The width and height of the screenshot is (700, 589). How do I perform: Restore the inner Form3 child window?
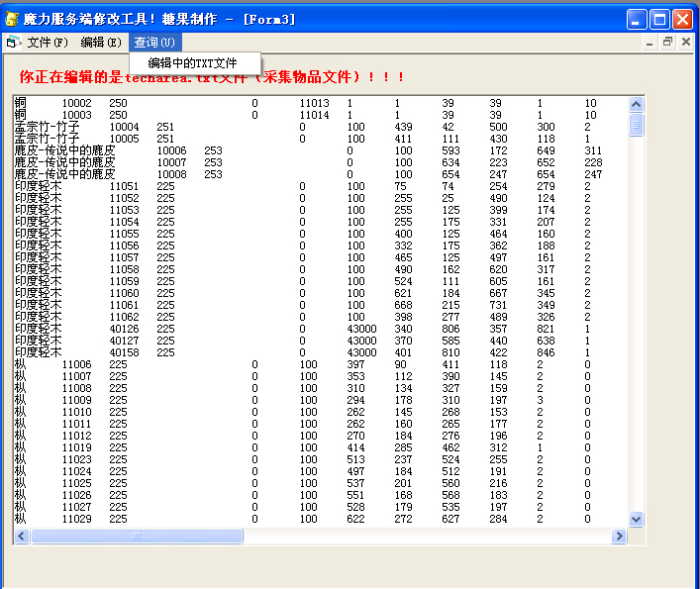point(668,43)
